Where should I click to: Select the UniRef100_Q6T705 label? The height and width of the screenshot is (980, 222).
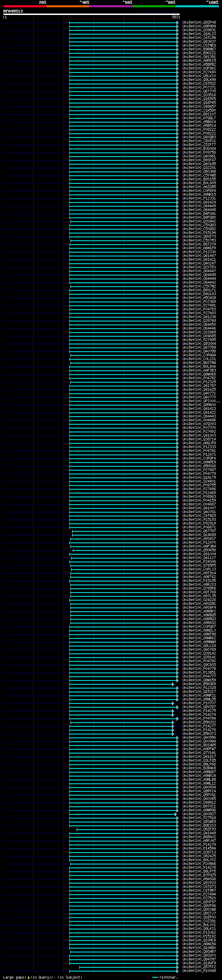point(199,91)
